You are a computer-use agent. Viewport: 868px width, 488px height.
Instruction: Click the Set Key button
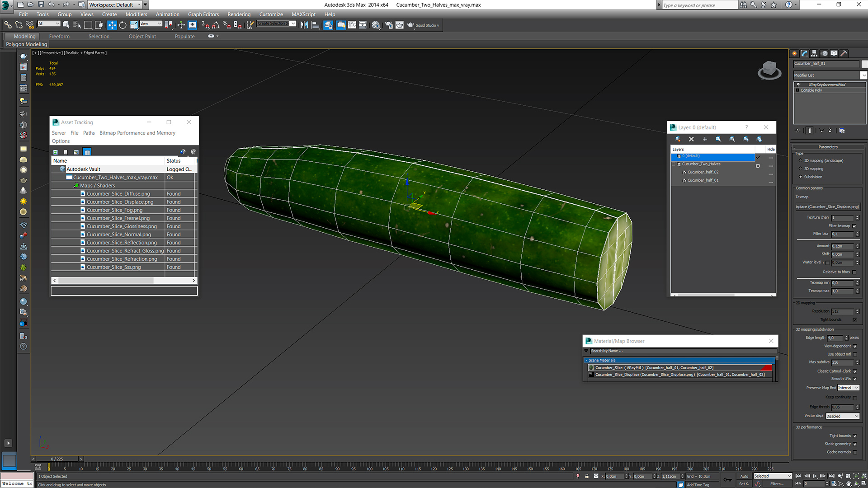[744, 484]
